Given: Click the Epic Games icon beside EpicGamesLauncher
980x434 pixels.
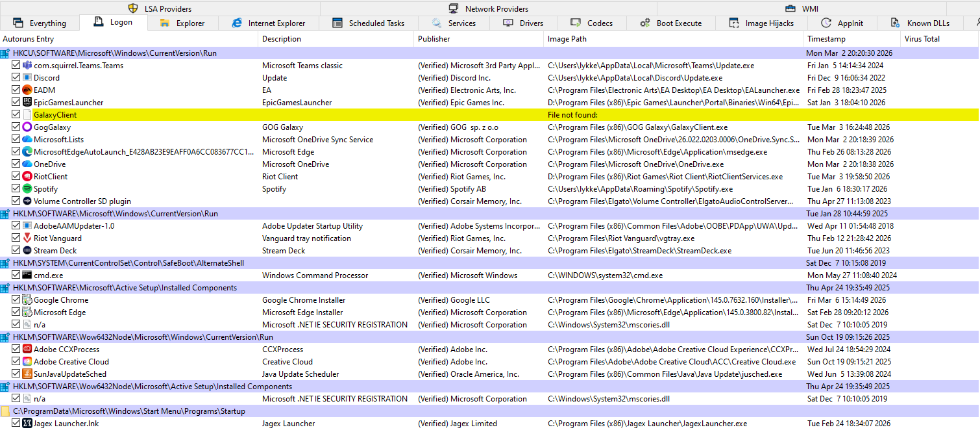Looking at the screenshot, I should [x=27, y=103].
